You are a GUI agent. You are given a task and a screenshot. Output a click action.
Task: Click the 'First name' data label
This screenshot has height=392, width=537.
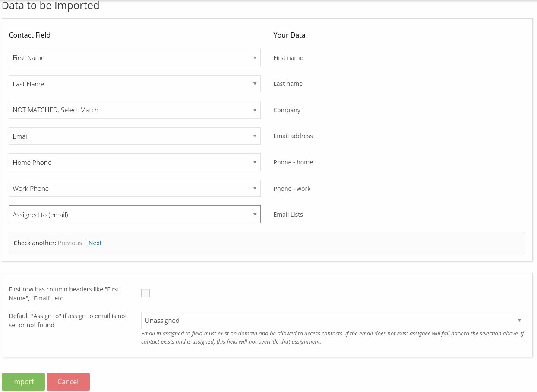288,58
